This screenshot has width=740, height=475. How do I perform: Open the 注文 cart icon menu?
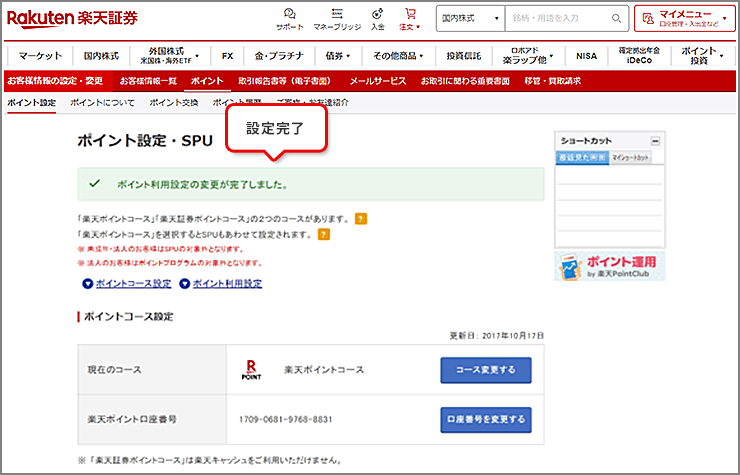tap(410, 19)
